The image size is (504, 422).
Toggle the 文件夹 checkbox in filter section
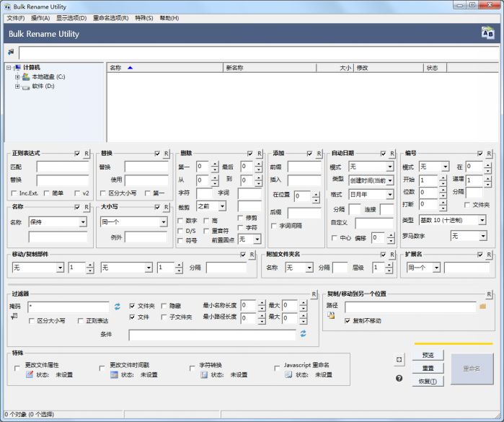pyautogui.click(x=132, y=306)
